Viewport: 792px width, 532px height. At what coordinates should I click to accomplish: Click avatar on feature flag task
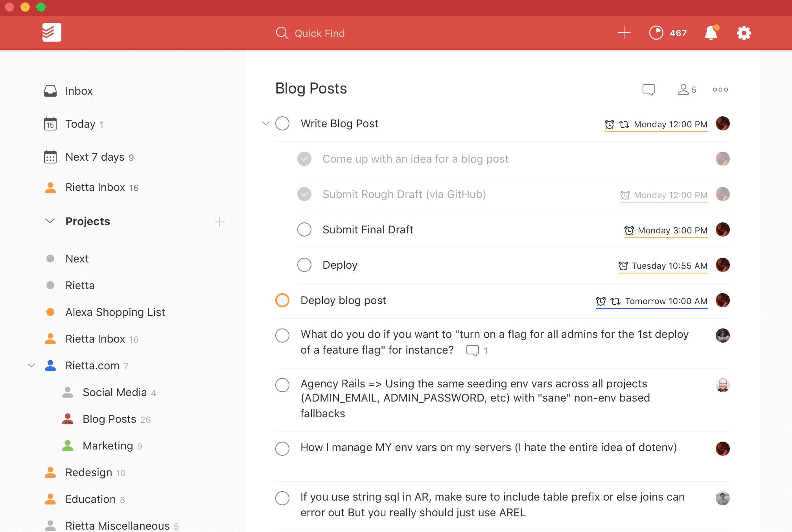point(723,335)
